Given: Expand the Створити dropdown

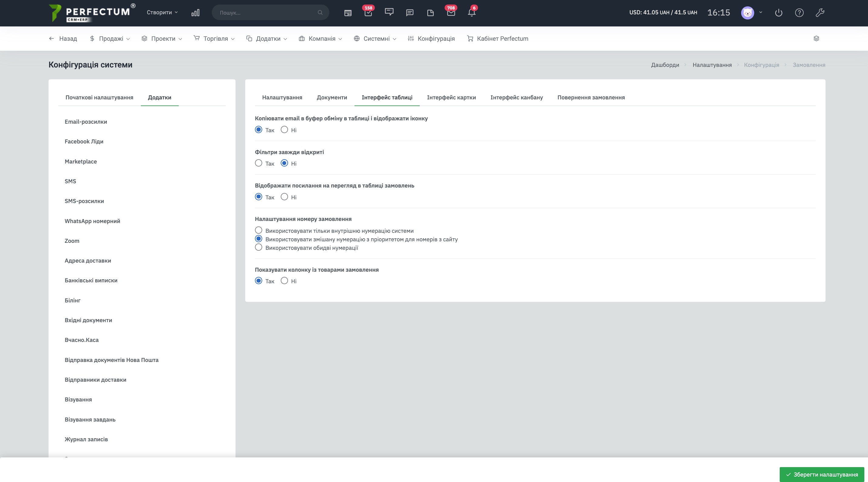Looking at the screenshot, I should [162, 12].
